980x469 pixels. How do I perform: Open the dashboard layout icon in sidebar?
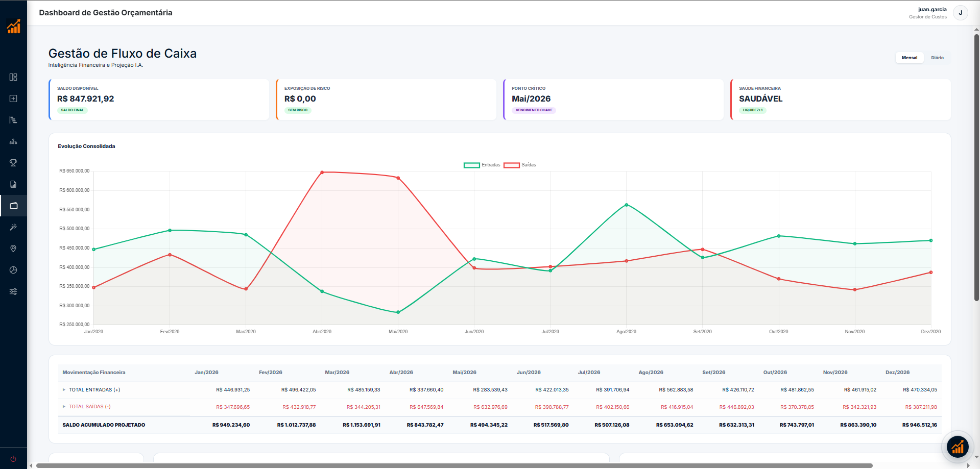point(13,77)
